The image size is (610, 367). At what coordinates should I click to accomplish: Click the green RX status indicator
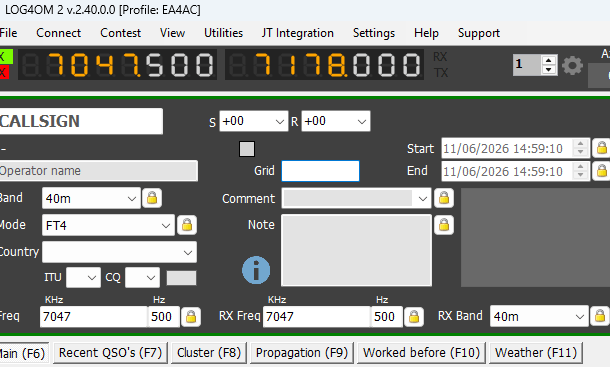coord(5,56)
